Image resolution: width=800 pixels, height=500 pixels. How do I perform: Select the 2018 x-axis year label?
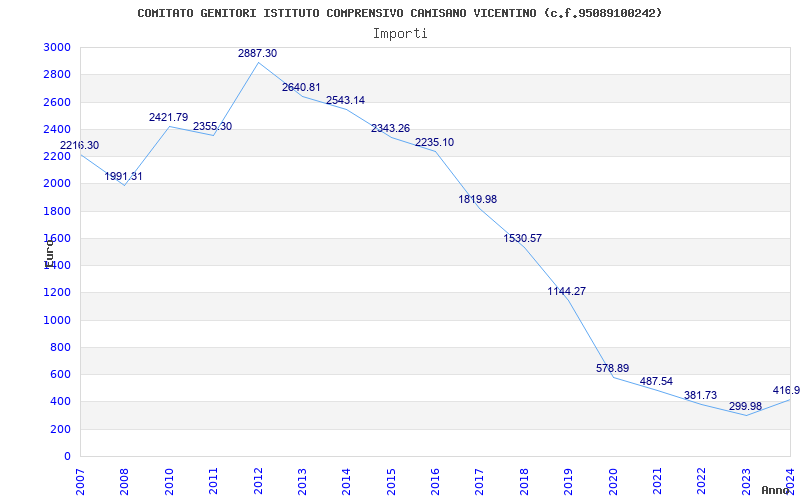point(524,481)
